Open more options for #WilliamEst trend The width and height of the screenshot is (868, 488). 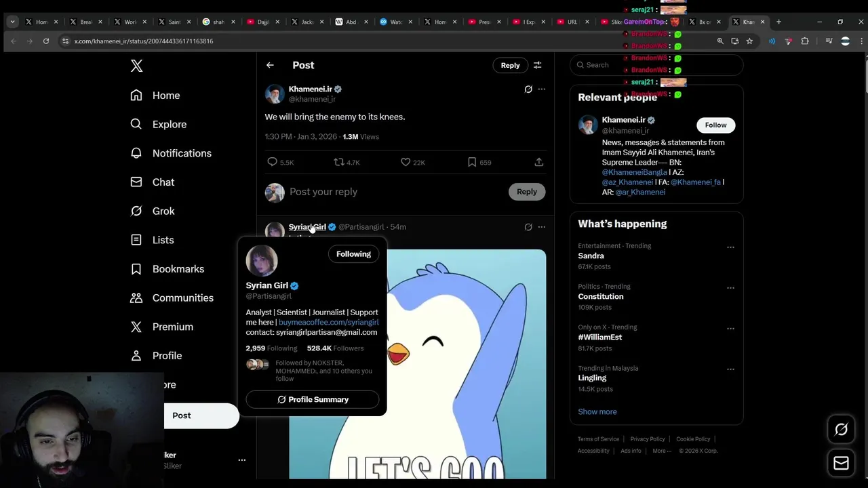[730, 328]
